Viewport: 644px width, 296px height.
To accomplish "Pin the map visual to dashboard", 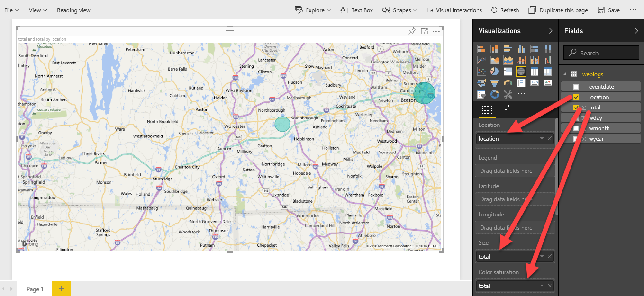I will coord(412,31).
